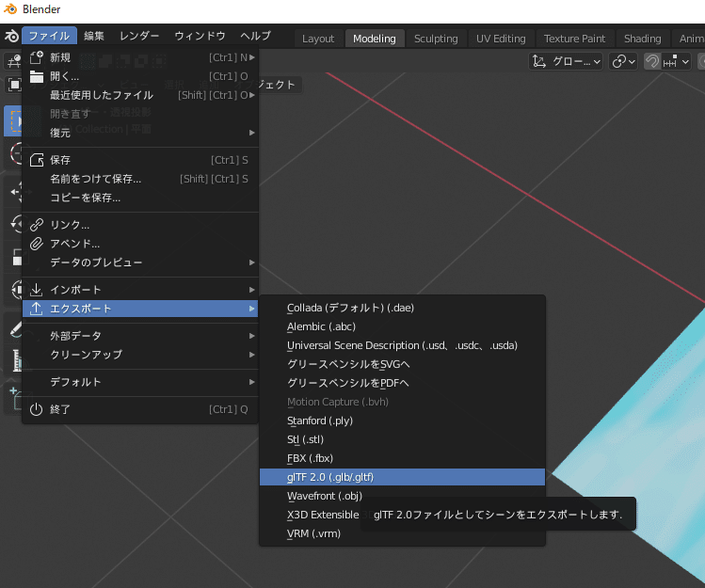This screenshot has width=705, height=588.
Task: Export as X3D Extensible 3D
Action: pyautogui.click(x=323, y=515)
